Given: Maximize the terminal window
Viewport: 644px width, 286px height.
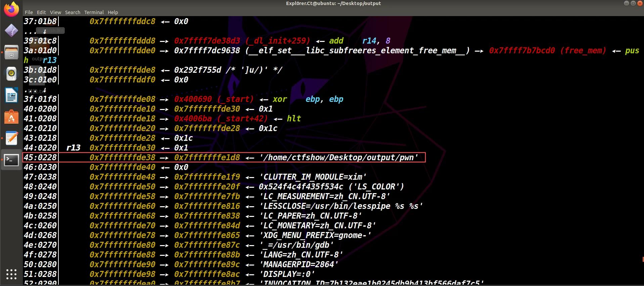Looking at the screenshot, I should point(633,3).
